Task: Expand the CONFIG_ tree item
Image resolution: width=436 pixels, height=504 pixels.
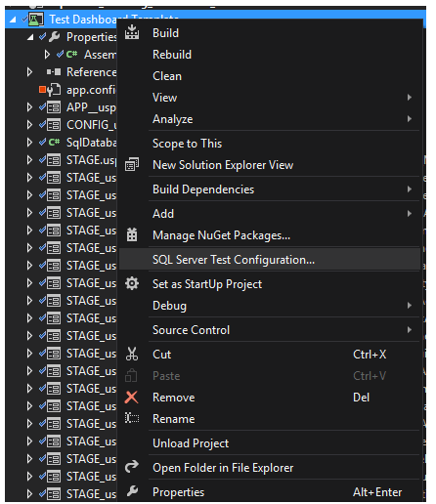Action: [x=29, y=125]
